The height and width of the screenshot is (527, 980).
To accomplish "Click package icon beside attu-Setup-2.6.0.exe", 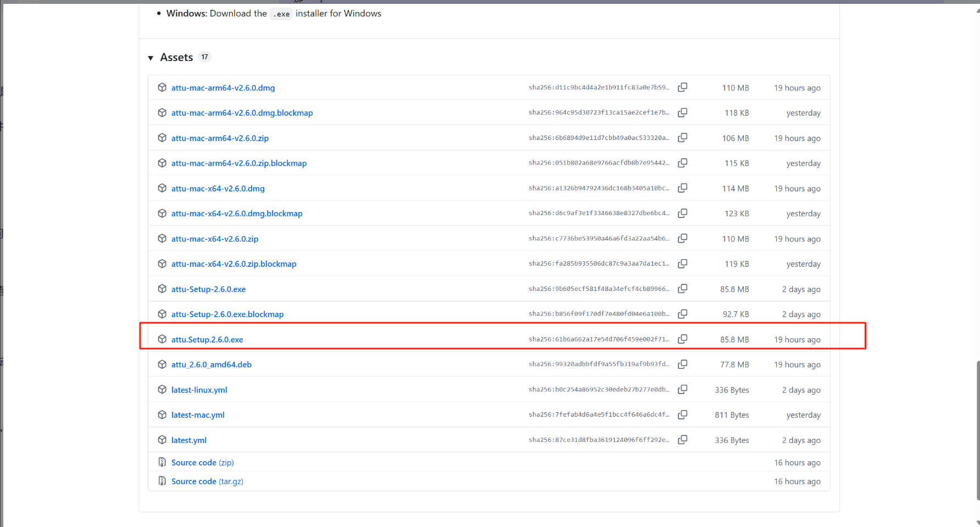I will [x=162, y=289].
